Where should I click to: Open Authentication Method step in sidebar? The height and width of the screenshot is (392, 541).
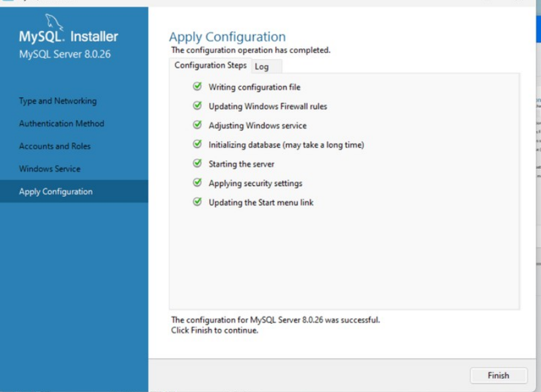[62, 124]
